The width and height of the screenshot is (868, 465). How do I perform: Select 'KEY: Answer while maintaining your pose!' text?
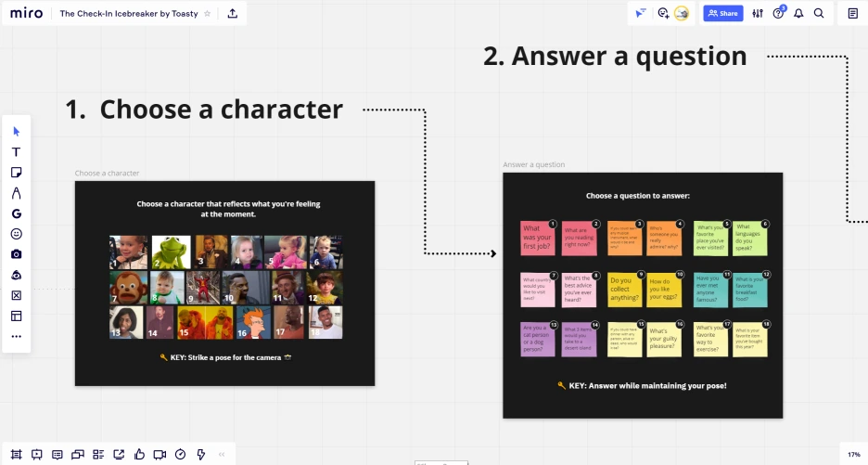click(642, 386)
